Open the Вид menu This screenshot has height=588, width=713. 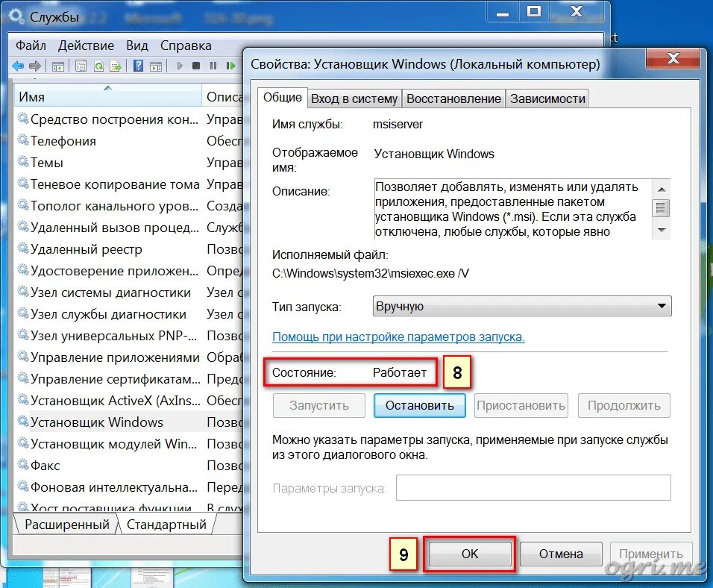137,46
